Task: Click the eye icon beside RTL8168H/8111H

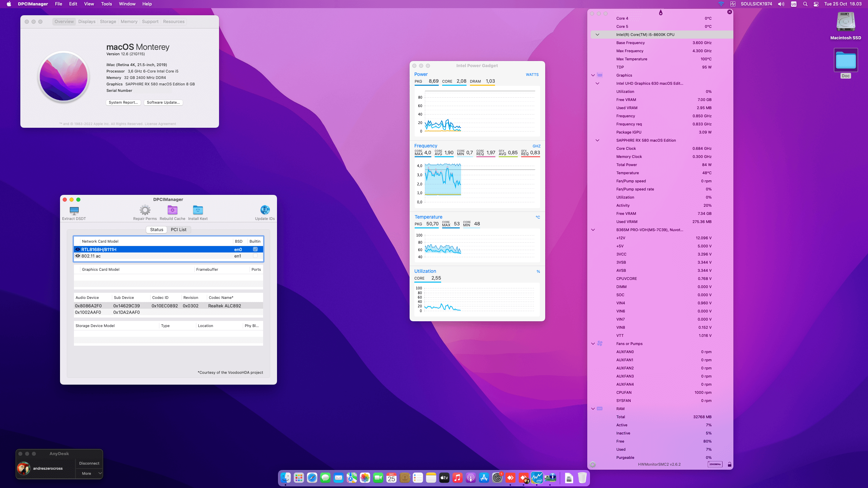Action: coord(78,249)
